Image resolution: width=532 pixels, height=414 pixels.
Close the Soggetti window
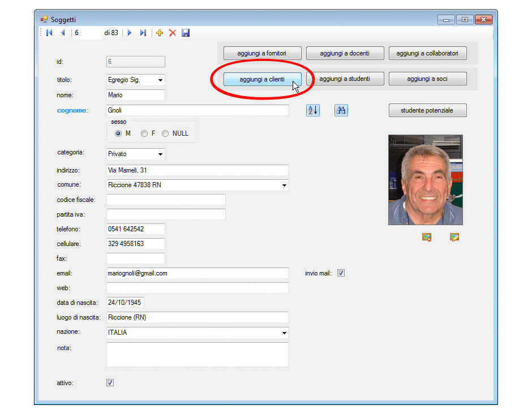click(483, 20)
